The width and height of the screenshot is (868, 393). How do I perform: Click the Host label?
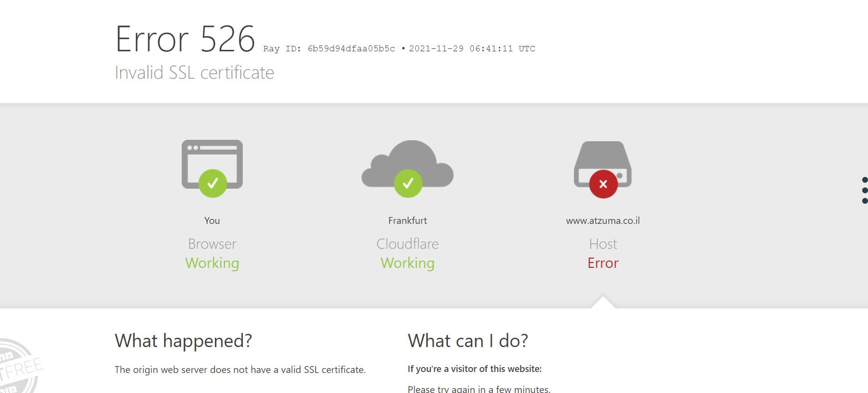point(603,243)
